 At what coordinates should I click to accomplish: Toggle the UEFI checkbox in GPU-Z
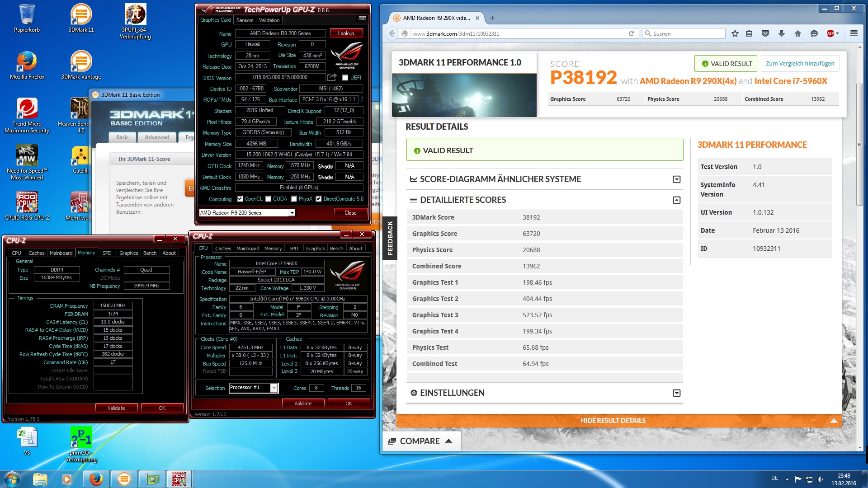click(x=345, y=78)
